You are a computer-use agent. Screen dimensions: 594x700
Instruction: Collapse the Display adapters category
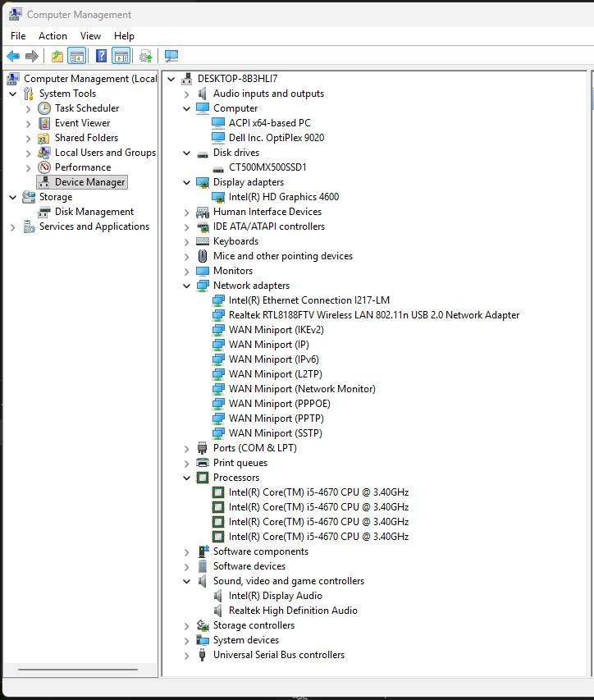pos(186,182)
